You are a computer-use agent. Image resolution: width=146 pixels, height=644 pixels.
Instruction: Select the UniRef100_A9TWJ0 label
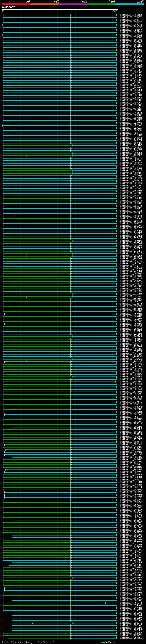tap(131, 55)
